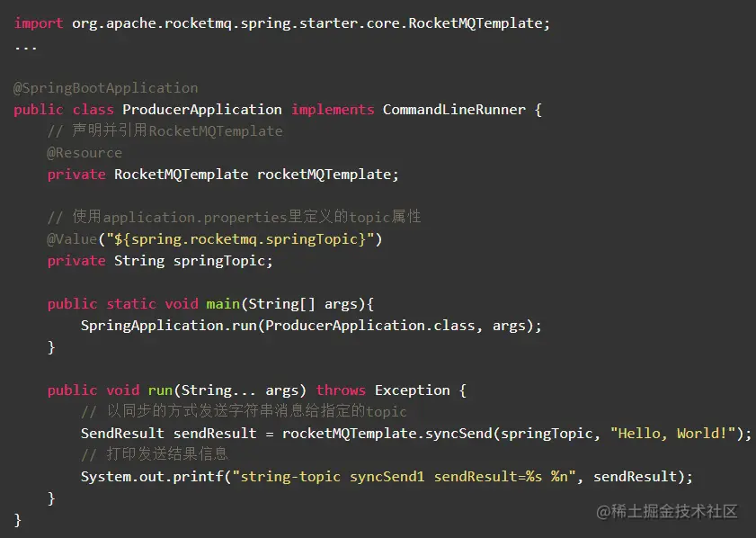This screenshot has height=538, width=756.
Task: Click the "string-topic syncSend1 sendResult=%s %n" string
Action: [404, 477]
